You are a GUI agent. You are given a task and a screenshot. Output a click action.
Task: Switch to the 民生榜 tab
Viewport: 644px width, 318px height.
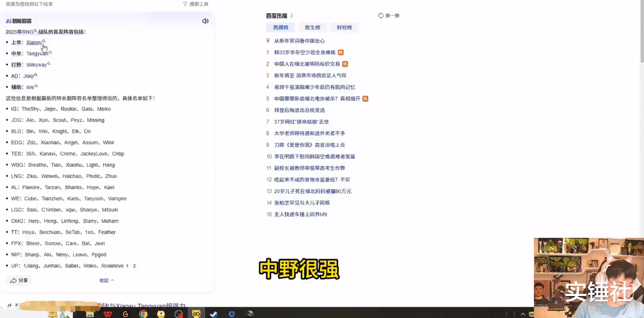312,27
